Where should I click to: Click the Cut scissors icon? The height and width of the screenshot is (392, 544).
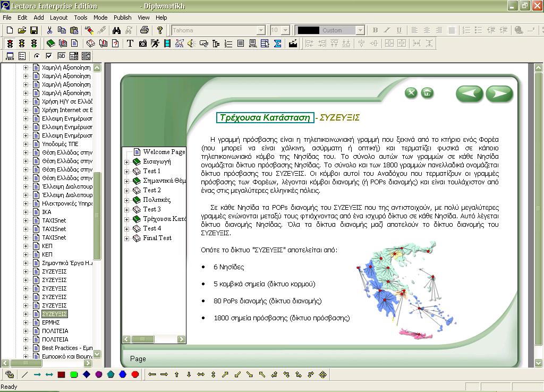[x=49, y=30]
